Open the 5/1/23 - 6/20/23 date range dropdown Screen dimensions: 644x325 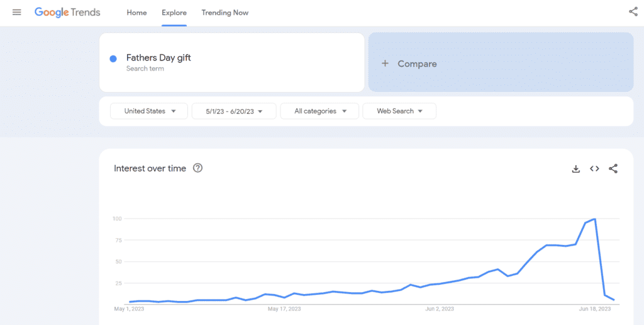233,111
